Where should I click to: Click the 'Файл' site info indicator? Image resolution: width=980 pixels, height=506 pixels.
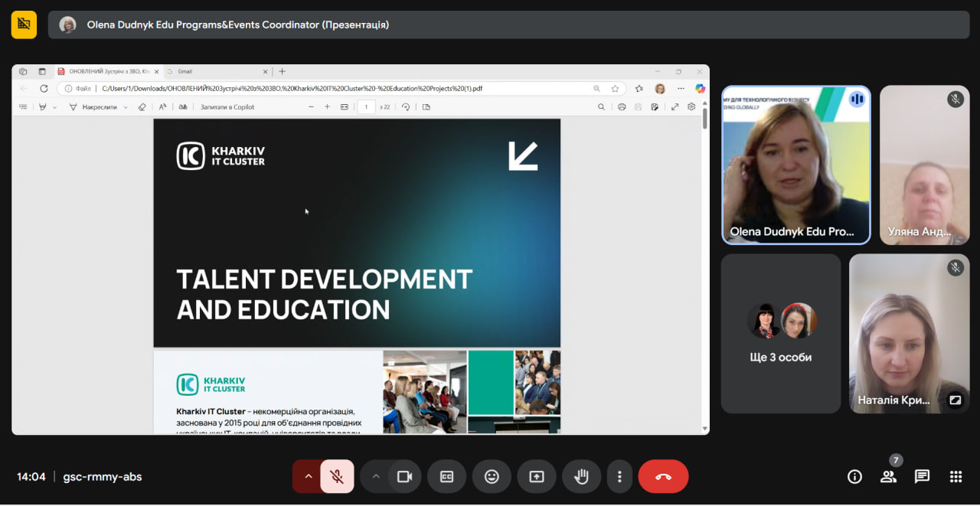click(x=77, y=89)
